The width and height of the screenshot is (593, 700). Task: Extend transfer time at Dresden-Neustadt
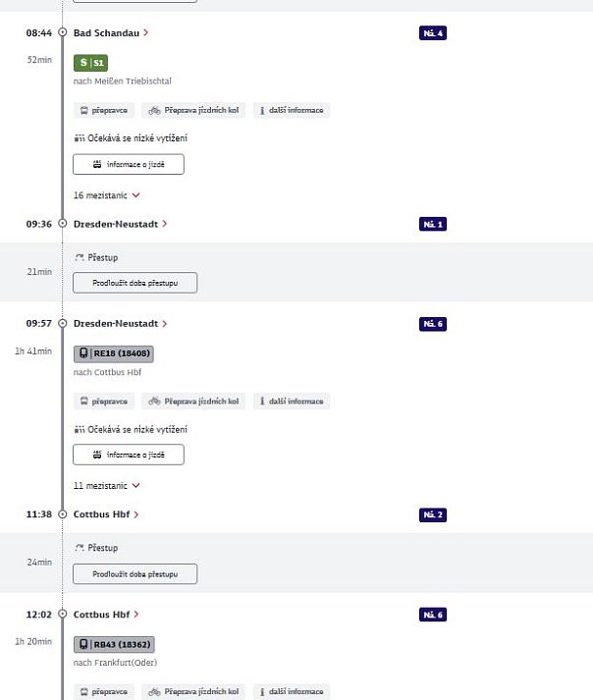point(135,283)
